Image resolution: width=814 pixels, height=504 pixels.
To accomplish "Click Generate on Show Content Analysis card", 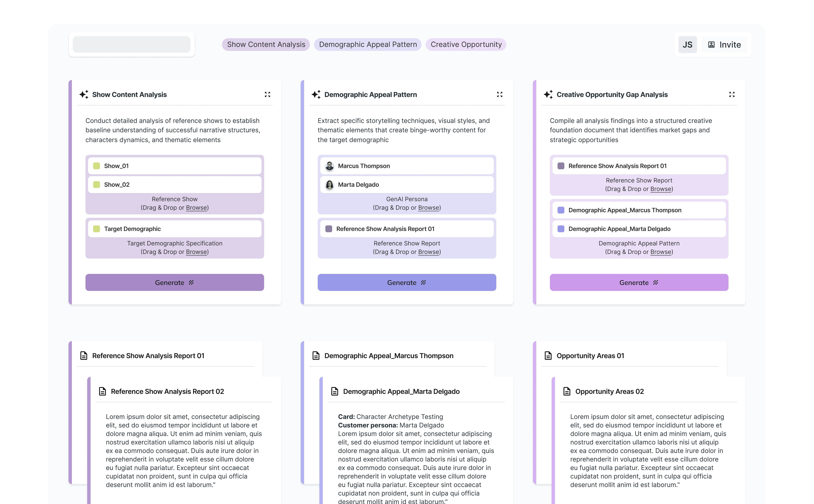I will [174, 282].
